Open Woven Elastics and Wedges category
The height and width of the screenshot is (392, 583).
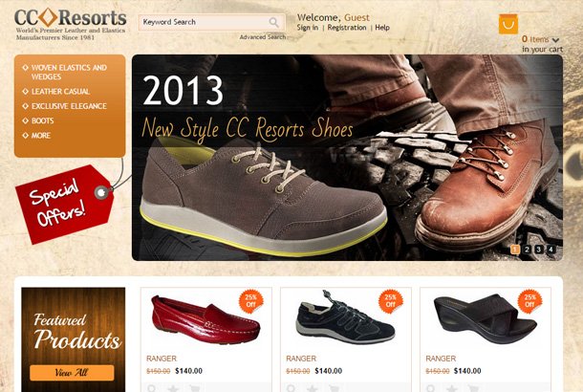(x=69, y=72)
